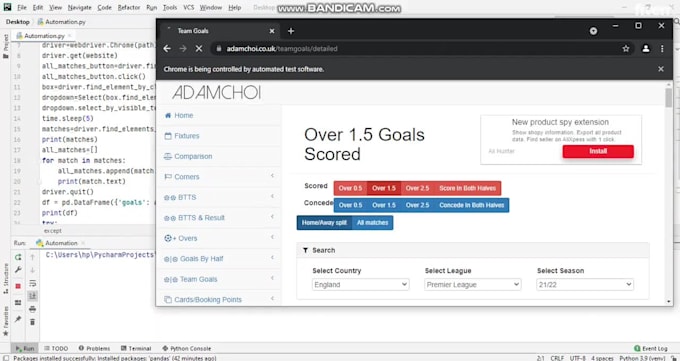Clear console with trash icon

click(x=33, y=322)
